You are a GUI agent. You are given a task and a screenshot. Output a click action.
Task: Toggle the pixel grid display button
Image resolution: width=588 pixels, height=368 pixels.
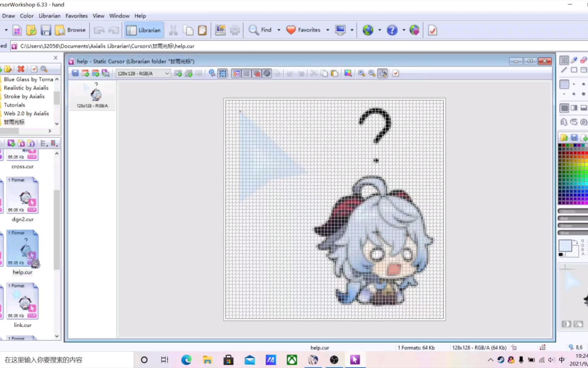point(246,73)
